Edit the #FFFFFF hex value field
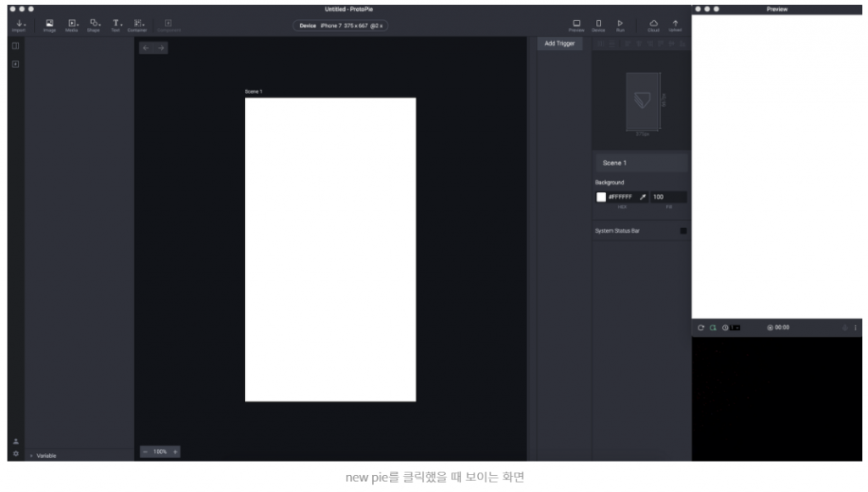 tap(621, 196)
